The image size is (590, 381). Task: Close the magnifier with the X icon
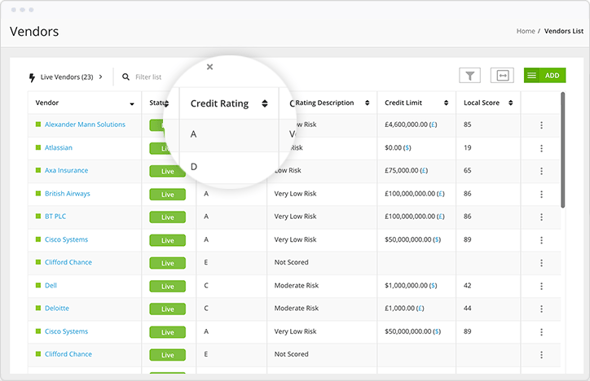210,67
